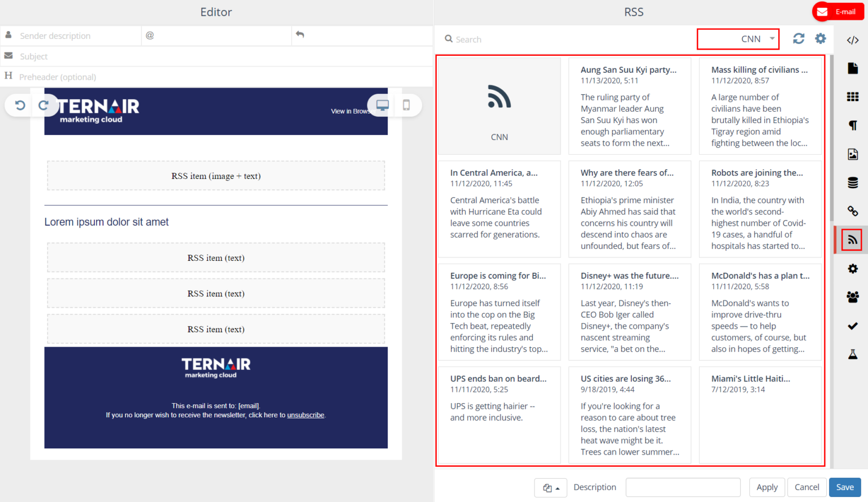Click the Lorem ipsum dolor sit amet heading

107,222
